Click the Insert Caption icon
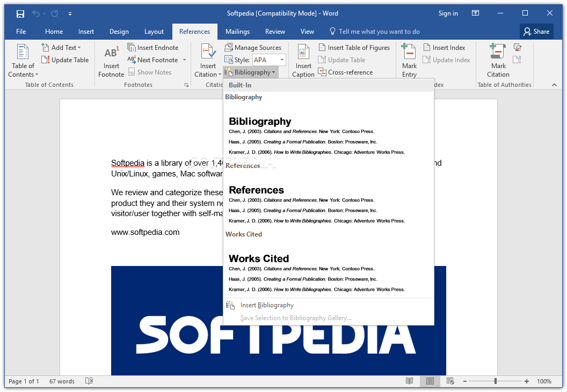This screenshot has height=392, width=567. [303, 52]
